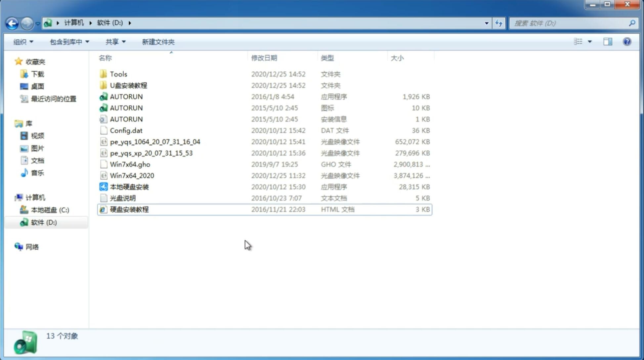Open pe_yqs_1064 disc image file
This screenshot has width=644, height=360.
coord(155,142)
